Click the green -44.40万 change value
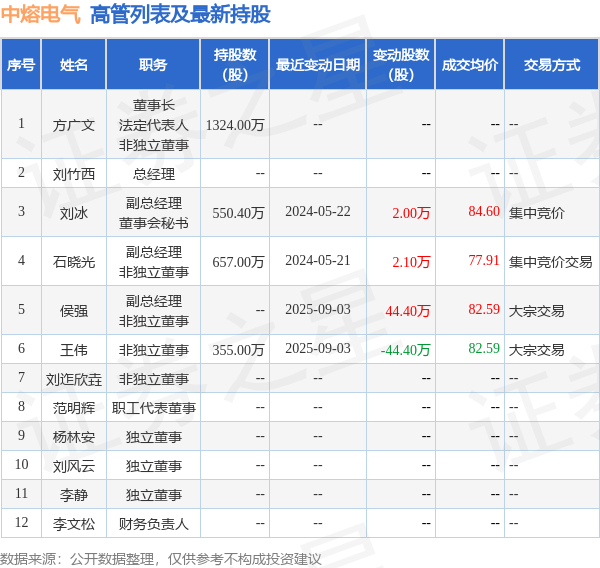This screenshot has height=568, width=600. coord(406,350)
